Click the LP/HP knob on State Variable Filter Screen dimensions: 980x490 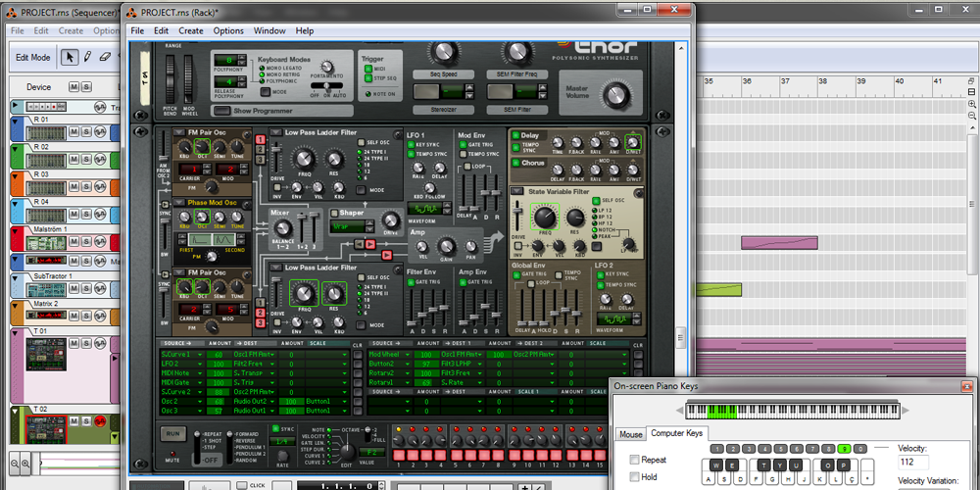click(x=629, y=244)
